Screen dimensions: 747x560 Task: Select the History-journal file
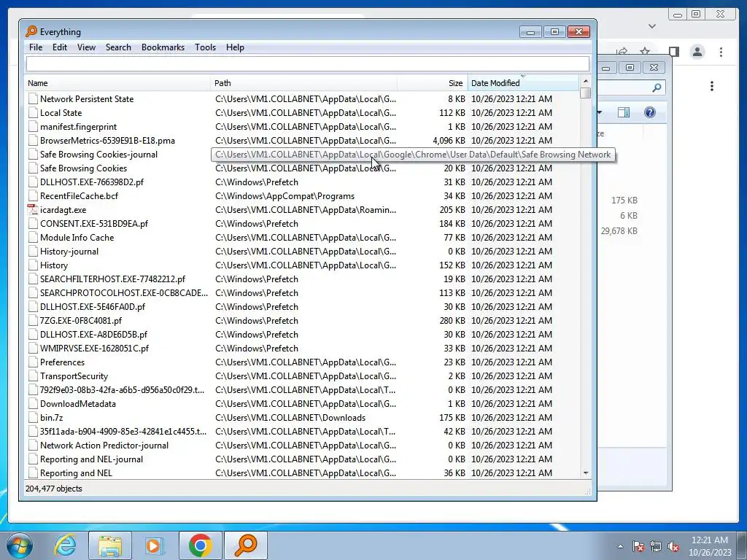[x=69, y=252]
